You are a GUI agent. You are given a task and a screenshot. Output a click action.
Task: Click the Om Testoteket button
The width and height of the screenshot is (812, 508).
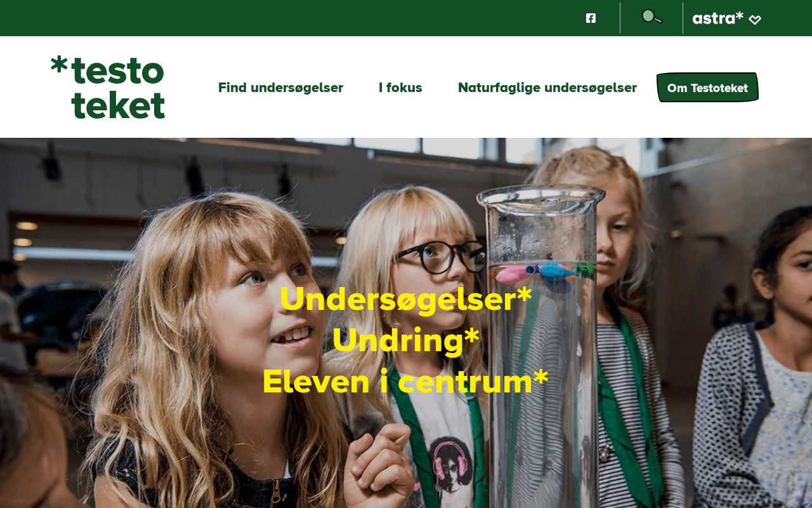[707, 88]
